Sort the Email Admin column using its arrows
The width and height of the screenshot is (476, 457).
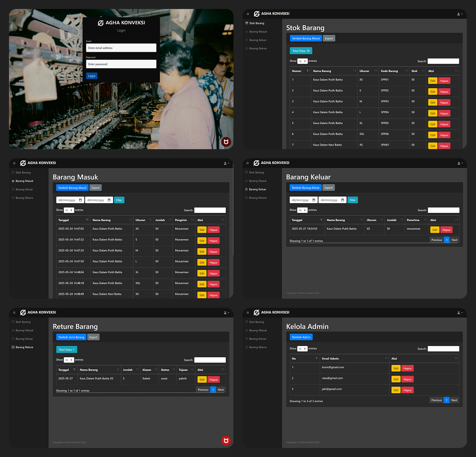pyautogui.click(x=387, y=358)
